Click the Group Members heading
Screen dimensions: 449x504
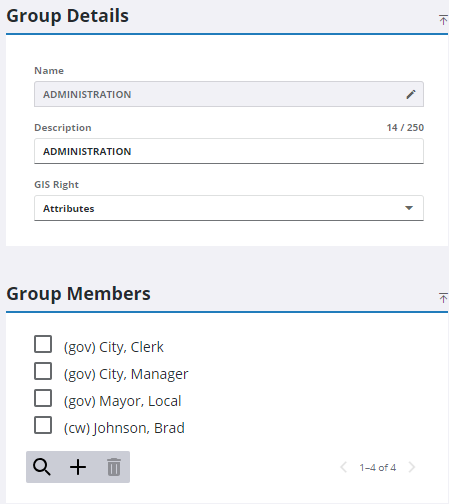click(x=78, y=294)
